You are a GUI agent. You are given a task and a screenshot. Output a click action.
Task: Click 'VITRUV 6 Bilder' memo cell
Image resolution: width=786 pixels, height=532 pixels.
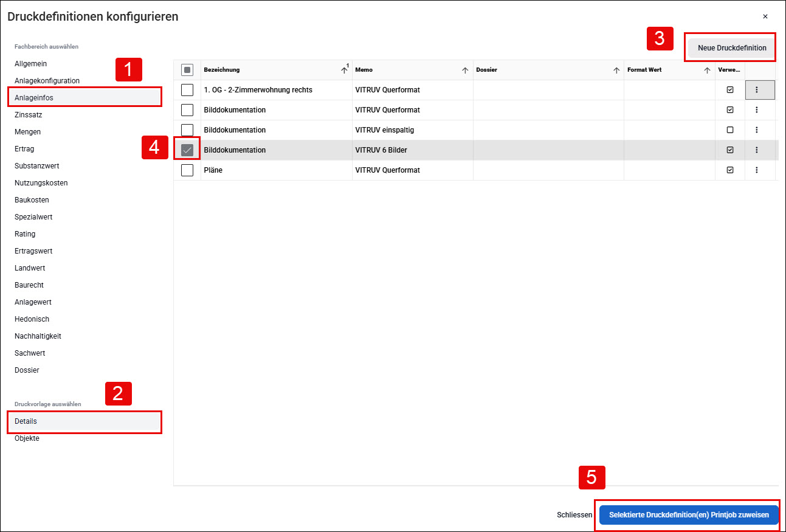pyautogui.click(x=413, y=150)
